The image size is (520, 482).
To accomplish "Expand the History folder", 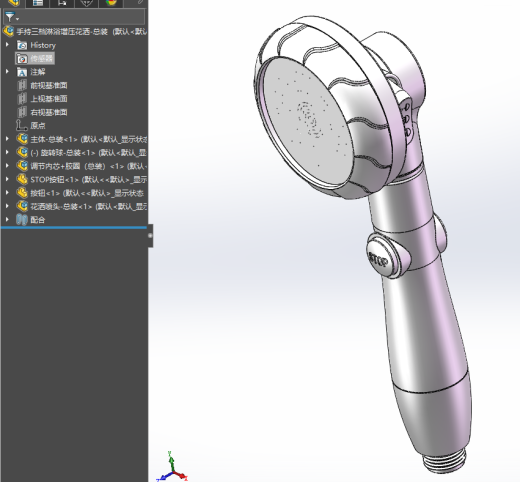I will [7, 44].
